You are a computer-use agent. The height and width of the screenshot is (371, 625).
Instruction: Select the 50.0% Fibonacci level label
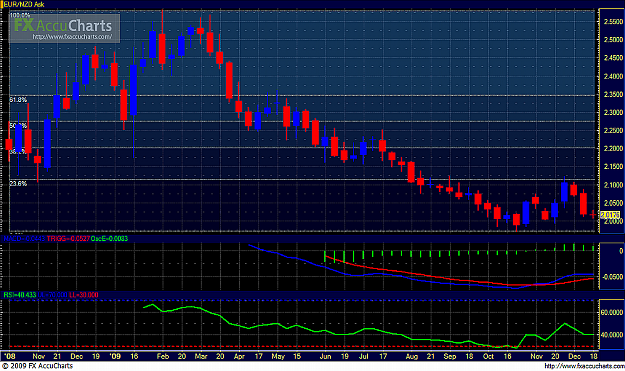[18, 126]
